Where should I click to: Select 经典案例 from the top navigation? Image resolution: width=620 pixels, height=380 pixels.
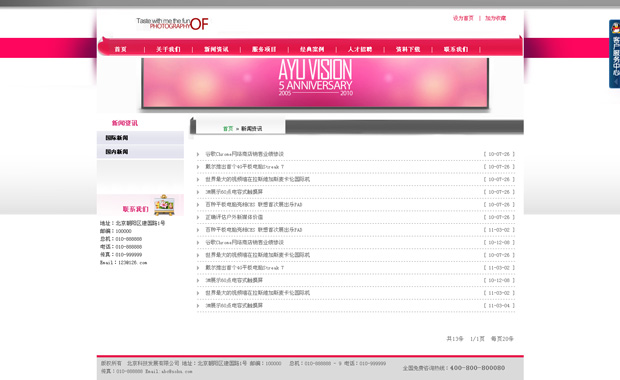[x=312, y=49]
